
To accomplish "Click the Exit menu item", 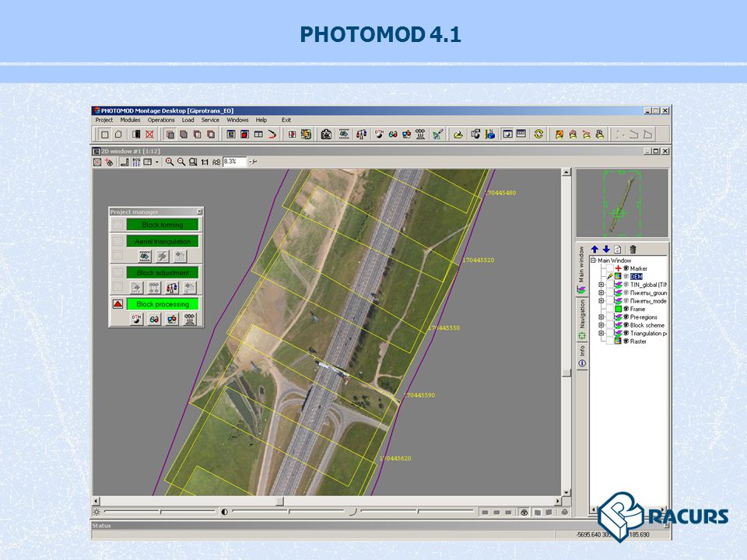I will 286,120.
